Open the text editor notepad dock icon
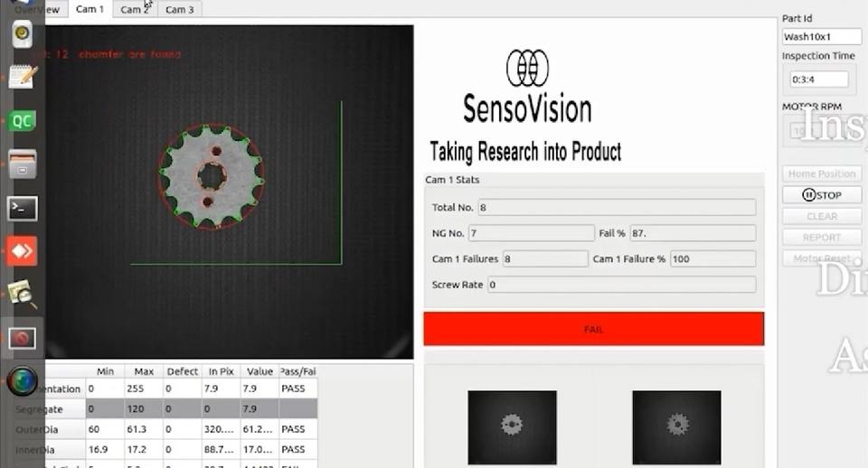Screen dimensions: 868x468 click(x=22, y=76)
